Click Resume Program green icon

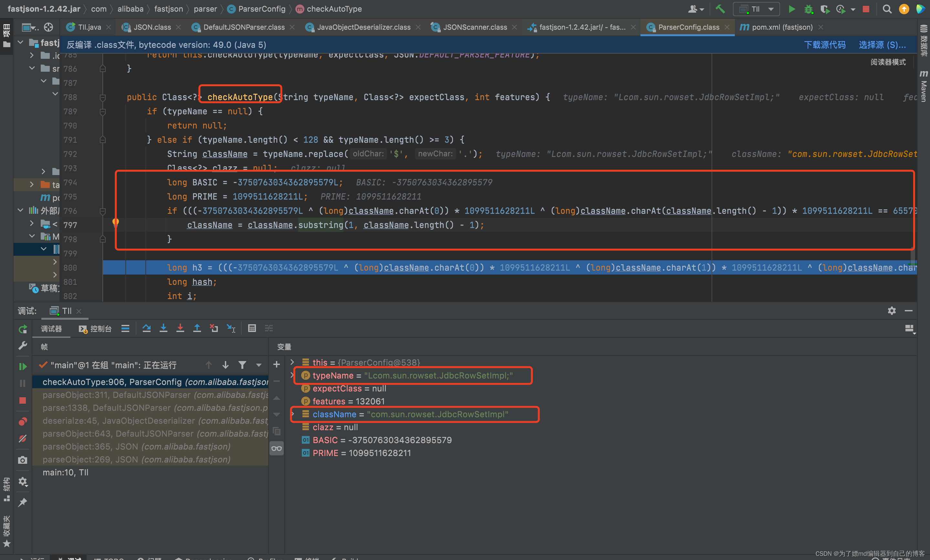click(x=23, y=366)
